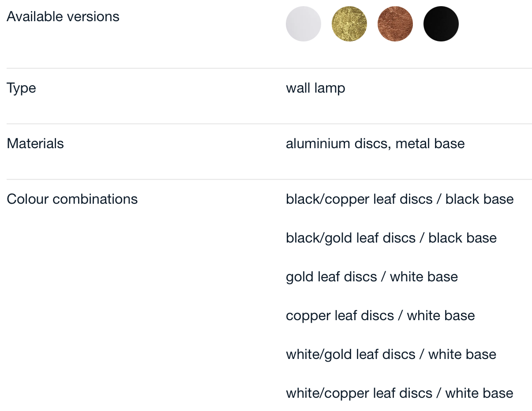This screenshot has height=411, width=532.
Task: Select "white/copper leaf discs / white base" combination
Action: coord(399,393)
